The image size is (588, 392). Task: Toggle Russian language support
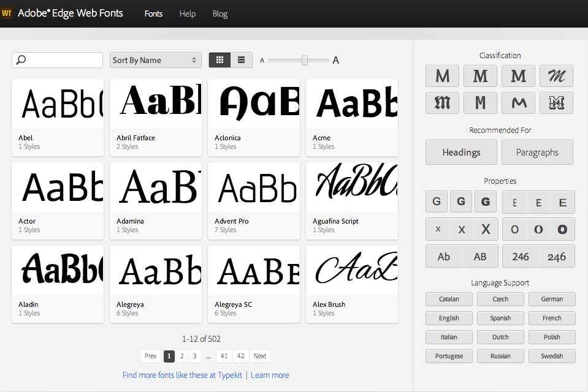pos(500,356)
